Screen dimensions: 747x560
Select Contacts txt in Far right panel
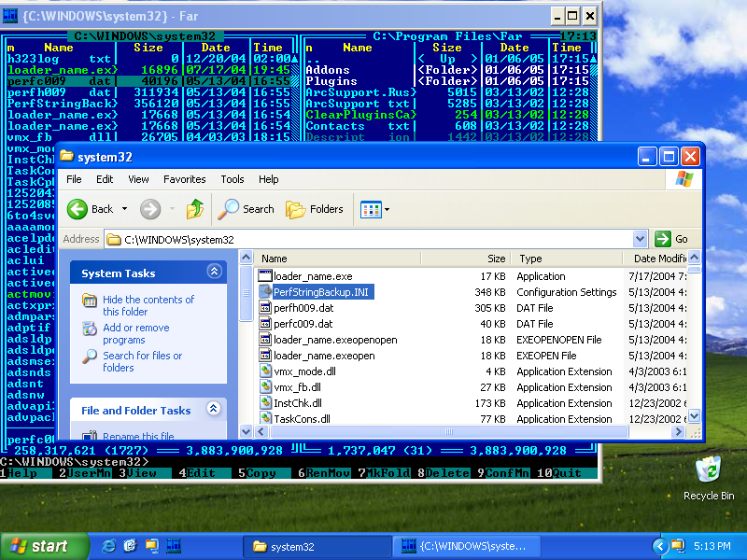(448, 126)
